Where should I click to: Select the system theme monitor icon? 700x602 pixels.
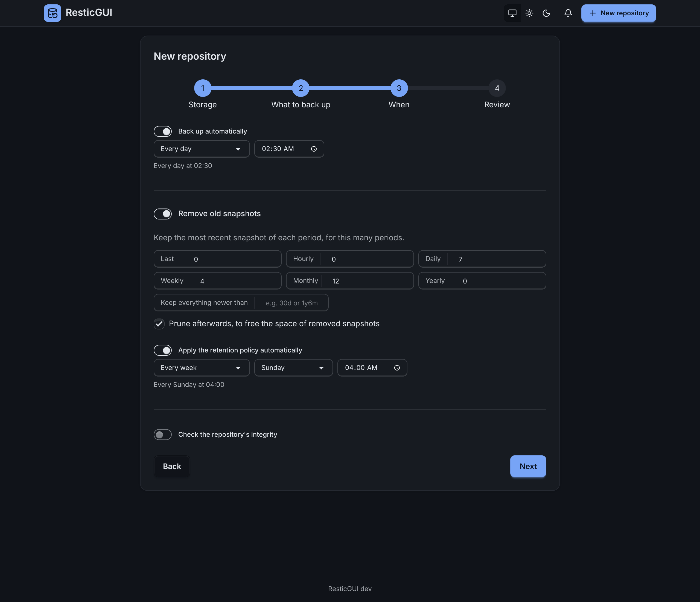(x=512, y=13)
